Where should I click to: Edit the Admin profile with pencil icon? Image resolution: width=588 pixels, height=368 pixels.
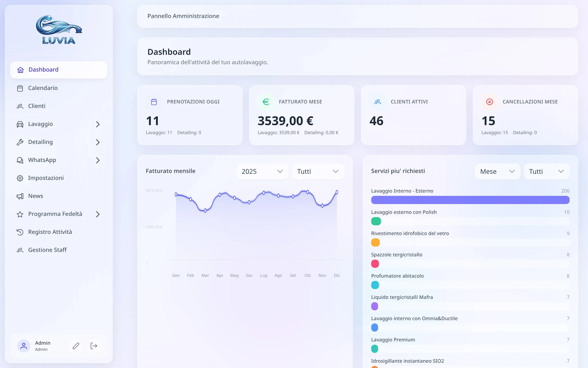coord(76,346)
